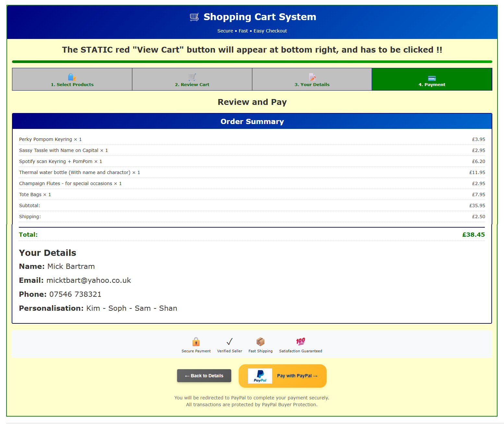Click the green progress bar
The width and height of the screenshot is (504, 426).
click(252, 62)
